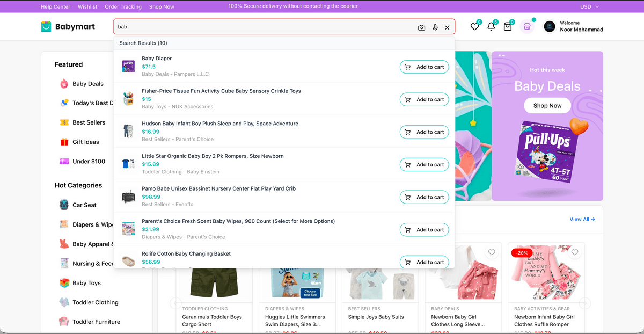
Task: Open the USD currency dropdown
Action: tap(589, 6)
